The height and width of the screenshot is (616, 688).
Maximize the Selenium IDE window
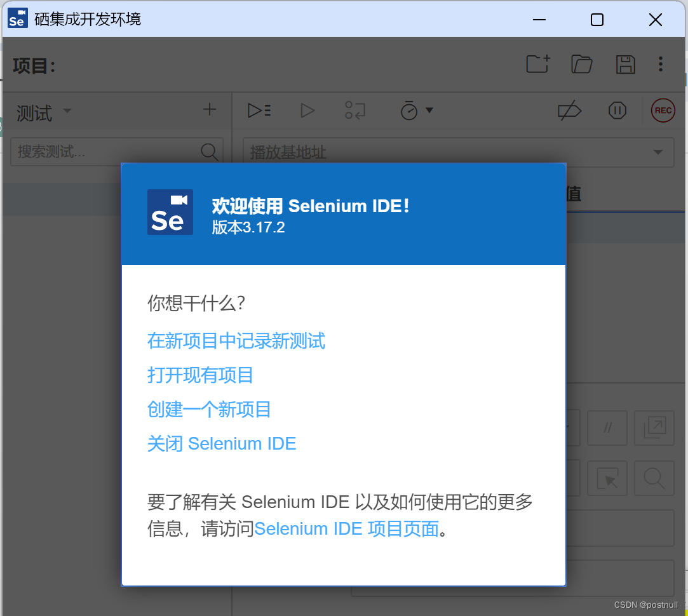[x=597, y=20]
